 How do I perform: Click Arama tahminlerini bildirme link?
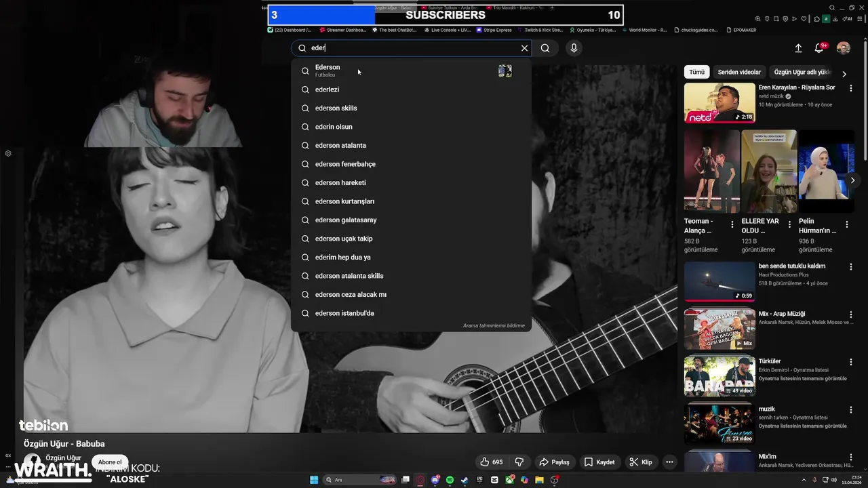(494, 326)
